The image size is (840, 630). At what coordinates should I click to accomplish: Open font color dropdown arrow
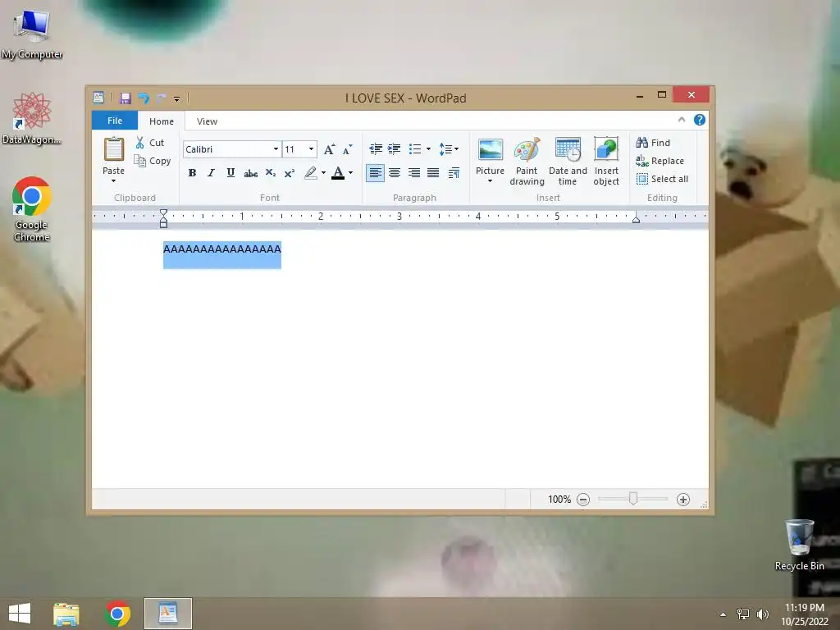(x=351, y=173)
